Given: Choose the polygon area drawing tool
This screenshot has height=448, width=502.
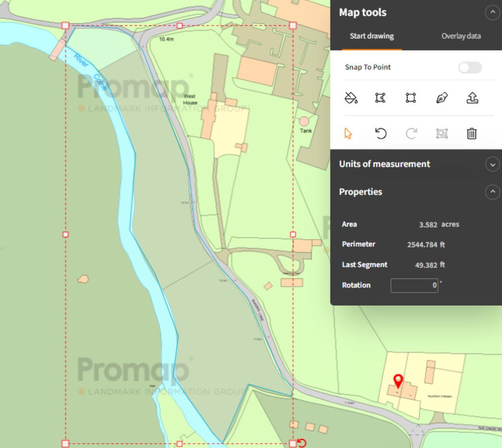Looking at the screenshot, I should pos(380,98).
